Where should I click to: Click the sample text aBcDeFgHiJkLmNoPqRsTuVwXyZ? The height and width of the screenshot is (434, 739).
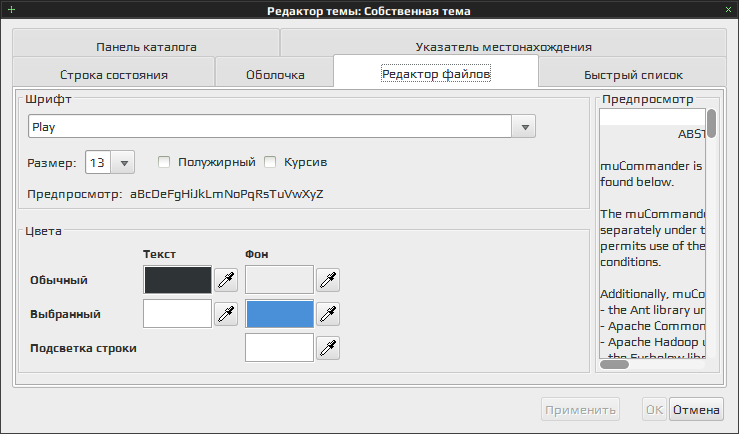(227, 194)
